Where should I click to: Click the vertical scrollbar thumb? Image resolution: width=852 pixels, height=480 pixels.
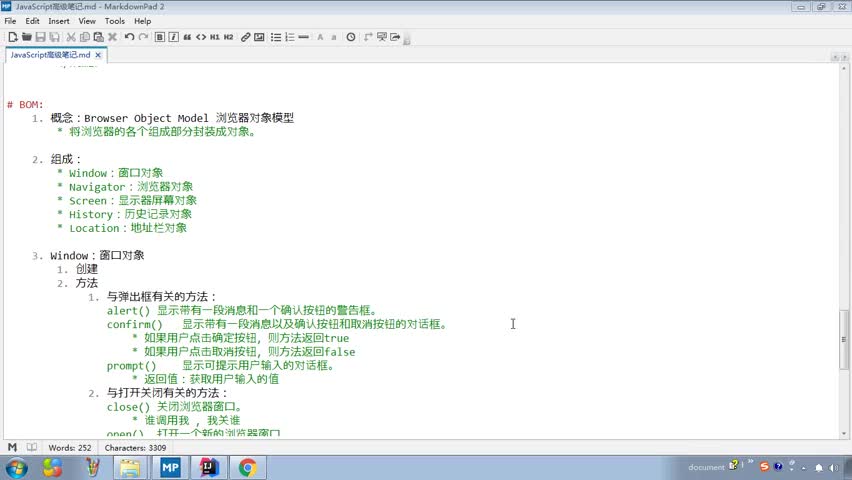(843, 340)
